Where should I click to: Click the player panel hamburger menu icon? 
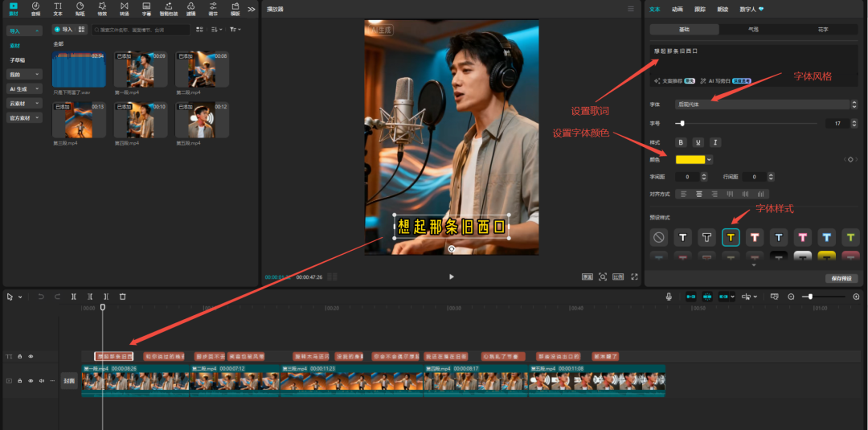[x=631, y=9]
